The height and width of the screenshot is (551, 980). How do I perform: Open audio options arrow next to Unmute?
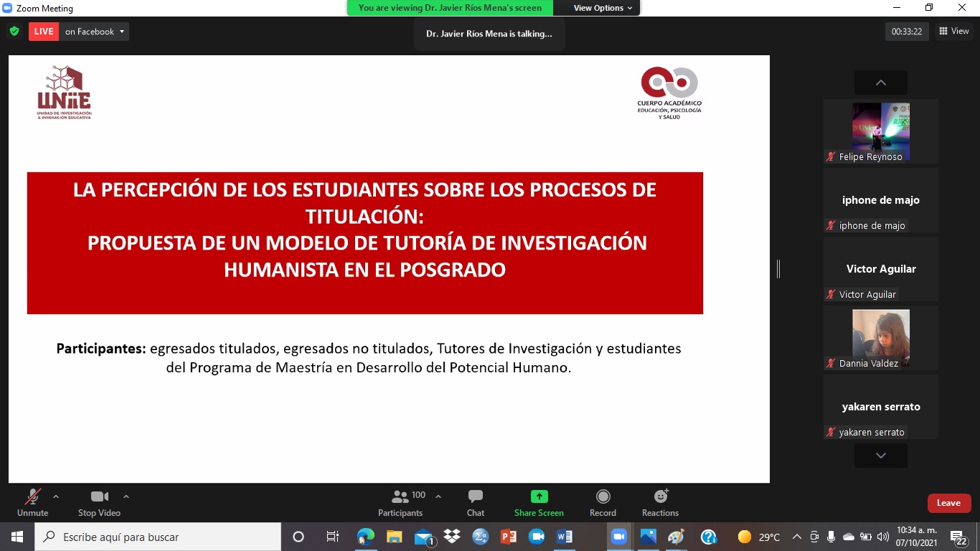click(56, 496)
